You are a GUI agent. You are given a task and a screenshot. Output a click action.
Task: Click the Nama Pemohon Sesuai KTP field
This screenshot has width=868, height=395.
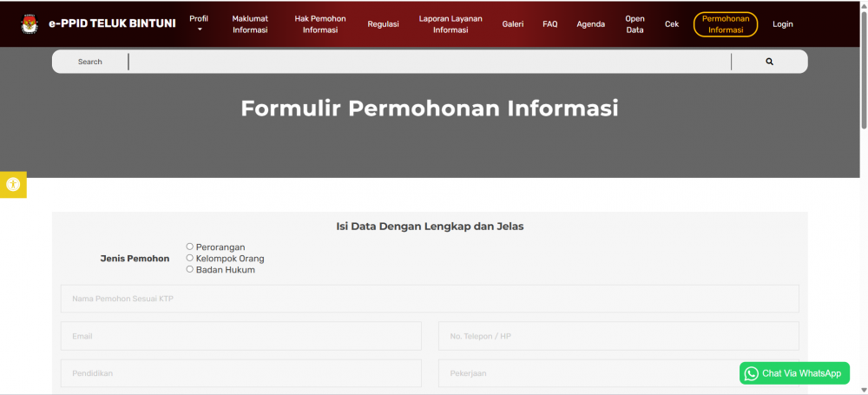tap(430, 299)
